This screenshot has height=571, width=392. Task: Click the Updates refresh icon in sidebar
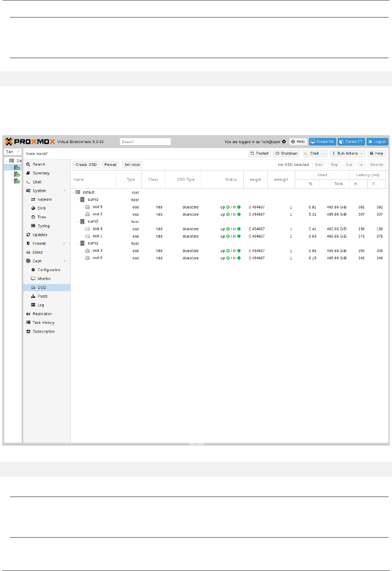[28, 235]
